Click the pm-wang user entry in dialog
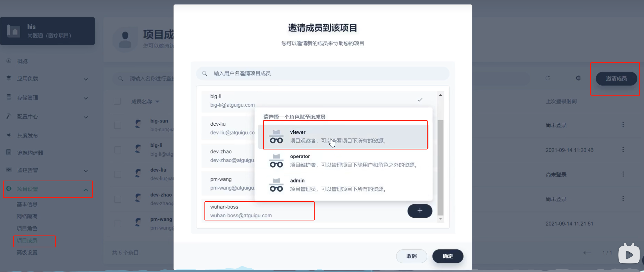644x272 pixels. [x=228, y=183]
